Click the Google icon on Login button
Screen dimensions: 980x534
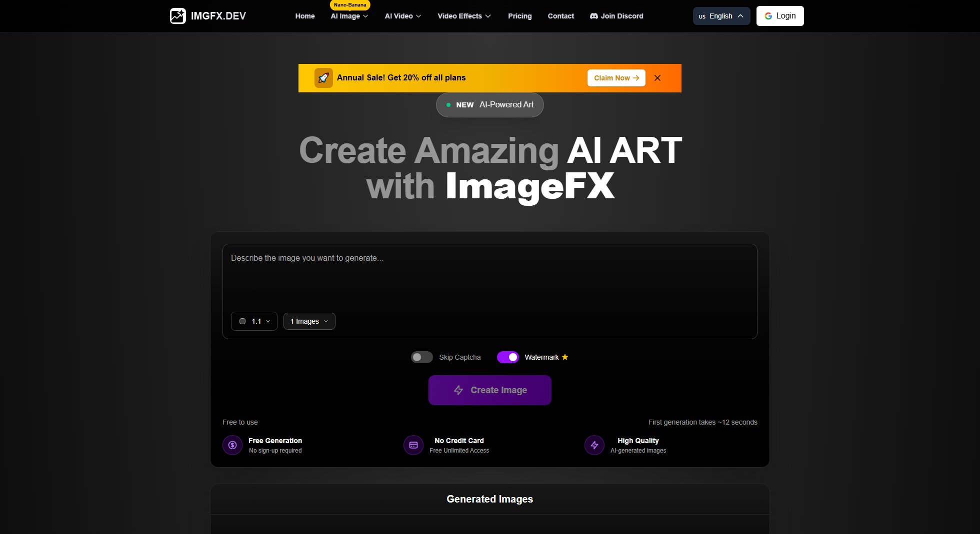[x=768, y=16]
